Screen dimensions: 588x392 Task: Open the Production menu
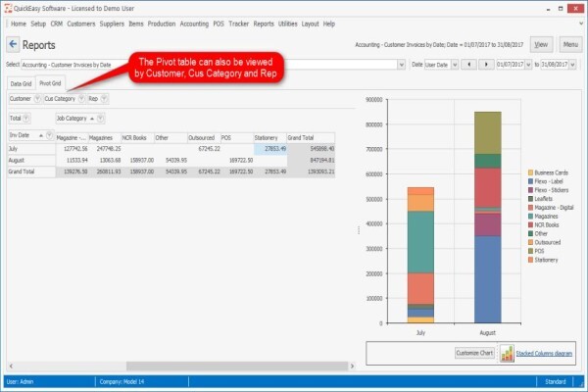[x=162, y=24]
